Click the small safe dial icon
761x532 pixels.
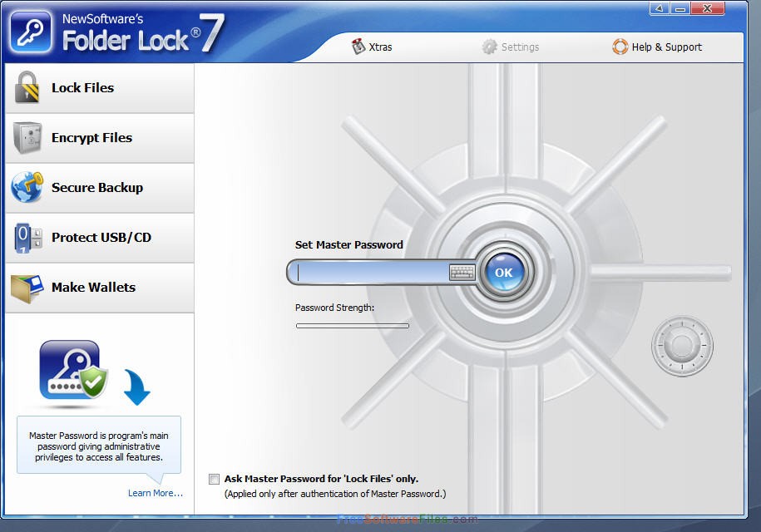[x=682, y=346]
